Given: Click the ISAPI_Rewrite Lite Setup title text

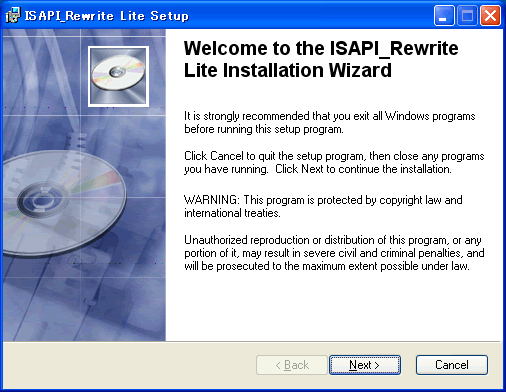Looking at the screenshot, I should [x=107, y=16].
